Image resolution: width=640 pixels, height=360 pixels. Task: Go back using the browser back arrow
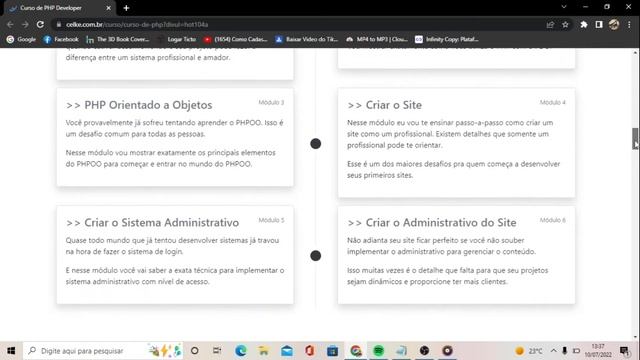coord(10,24)
